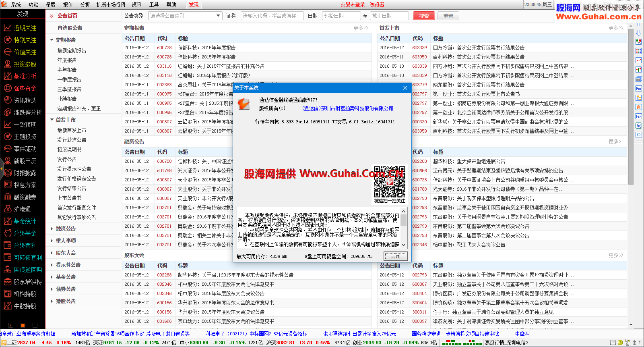The width and height of the screenshot is (644, 347).
Task: Click the red 搜索 search button
Action: (x=424, y=16)
